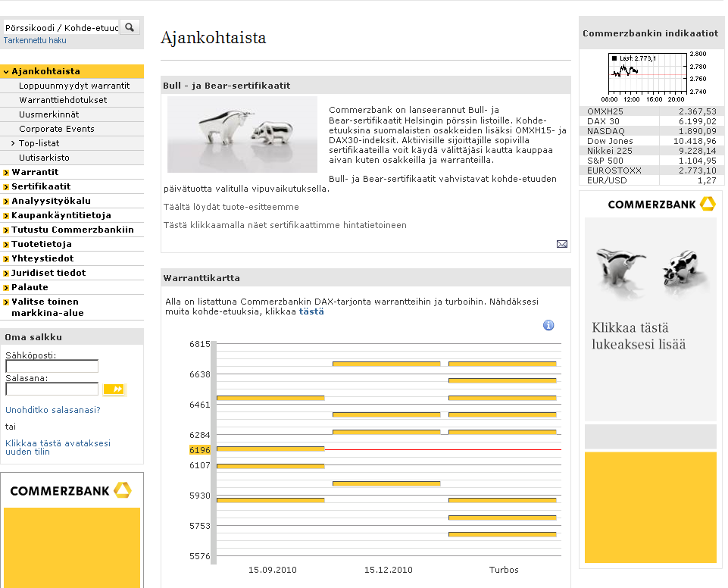Image resolution: width=728 pixels, height=588 pixels.
Task: Open Corporate Events submenu item
Action: click(57, 129)
